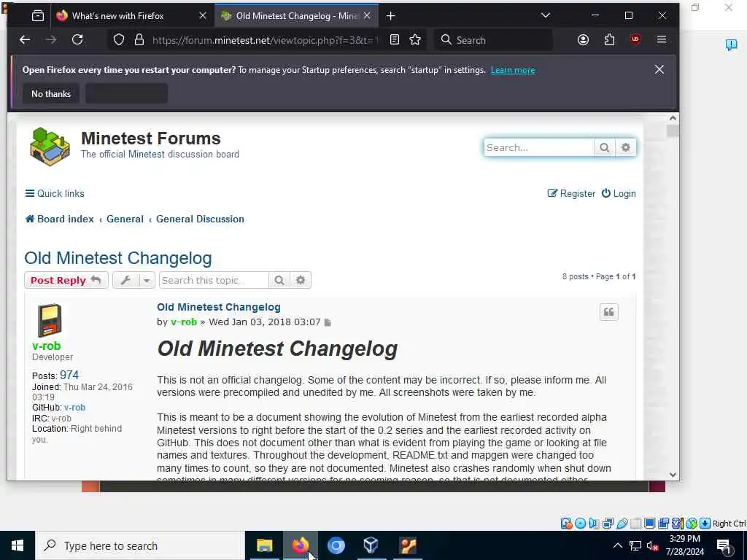This screenshot has width=747, height=560.
Task: Toggle reader view icon in address bar
Action: [395, 40]
